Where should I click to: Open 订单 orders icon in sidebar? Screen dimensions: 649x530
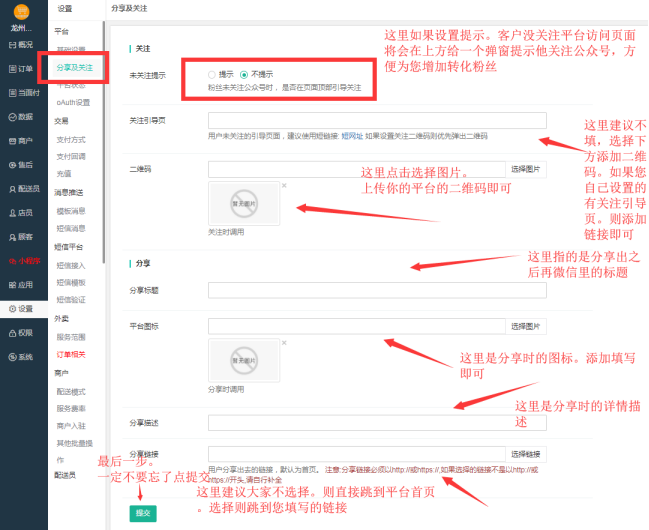pos(12,69)
